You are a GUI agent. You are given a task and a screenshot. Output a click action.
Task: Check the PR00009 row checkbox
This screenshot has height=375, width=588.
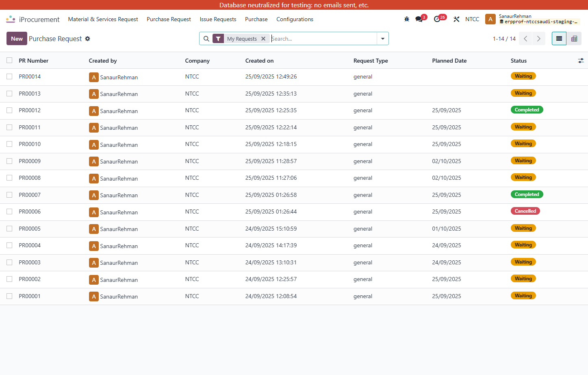coord(9,161)
